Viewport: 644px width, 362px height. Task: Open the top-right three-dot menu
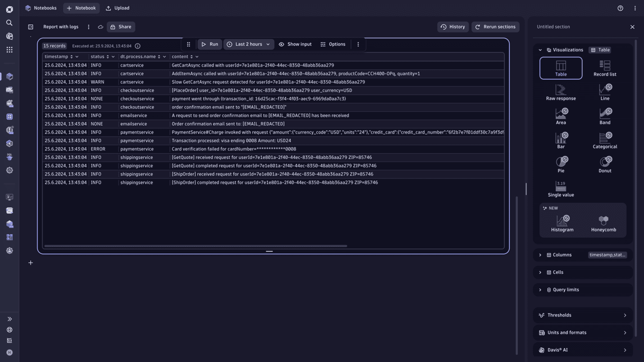(x=635, y=8)
